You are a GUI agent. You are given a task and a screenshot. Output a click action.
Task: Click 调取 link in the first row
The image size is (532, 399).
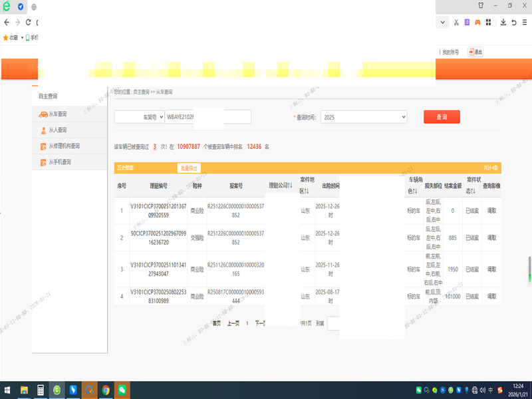(491, 211)
